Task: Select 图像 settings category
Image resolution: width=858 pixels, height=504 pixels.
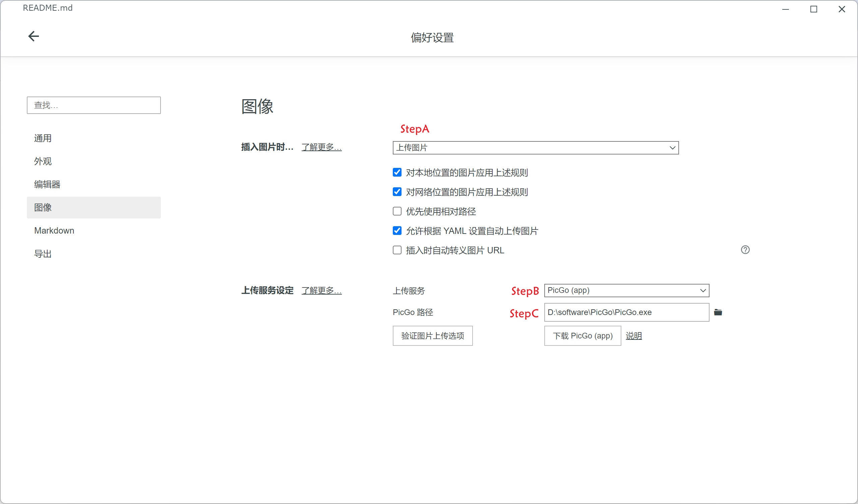Action: (94, 208)
